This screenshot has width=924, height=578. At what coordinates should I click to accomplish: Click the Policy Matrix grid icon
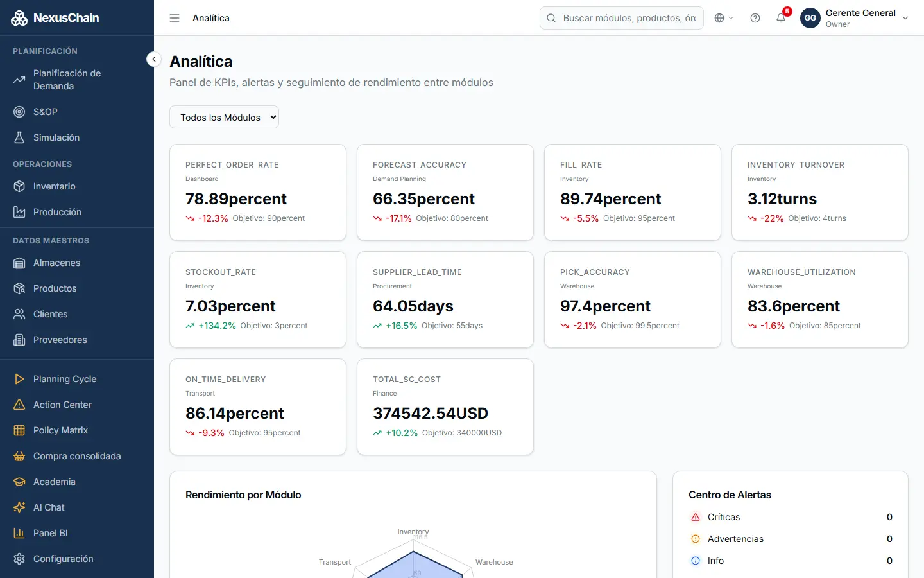click(x=19, y=430)
